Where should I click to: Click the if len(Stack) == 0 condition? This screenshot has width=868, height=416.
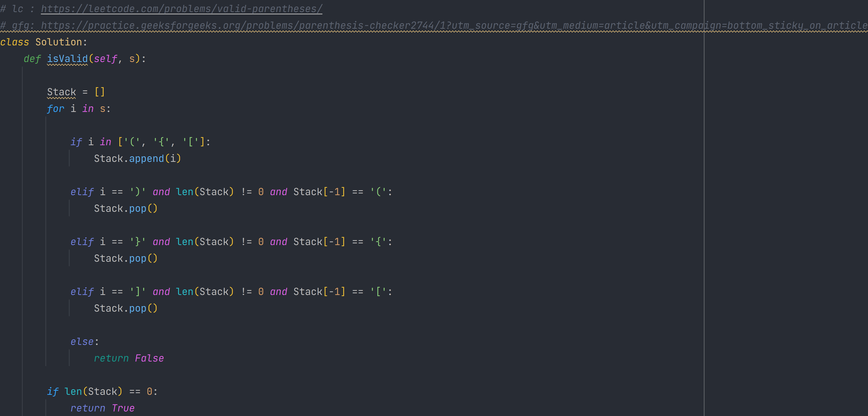coord(103,391)
